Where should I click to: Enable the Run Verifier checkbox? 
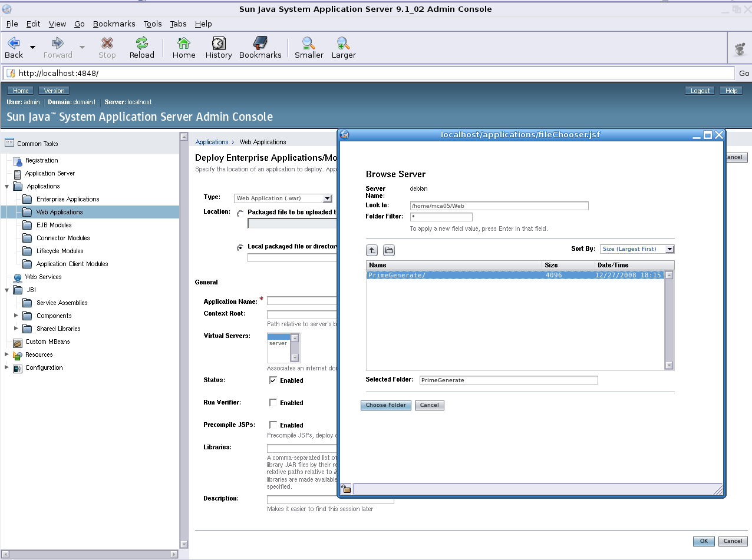(x=273, y=403)
